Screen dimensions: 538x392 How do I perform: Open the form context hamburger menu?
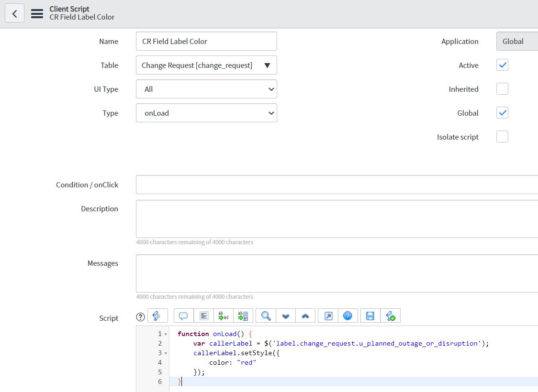coord(37,14)
